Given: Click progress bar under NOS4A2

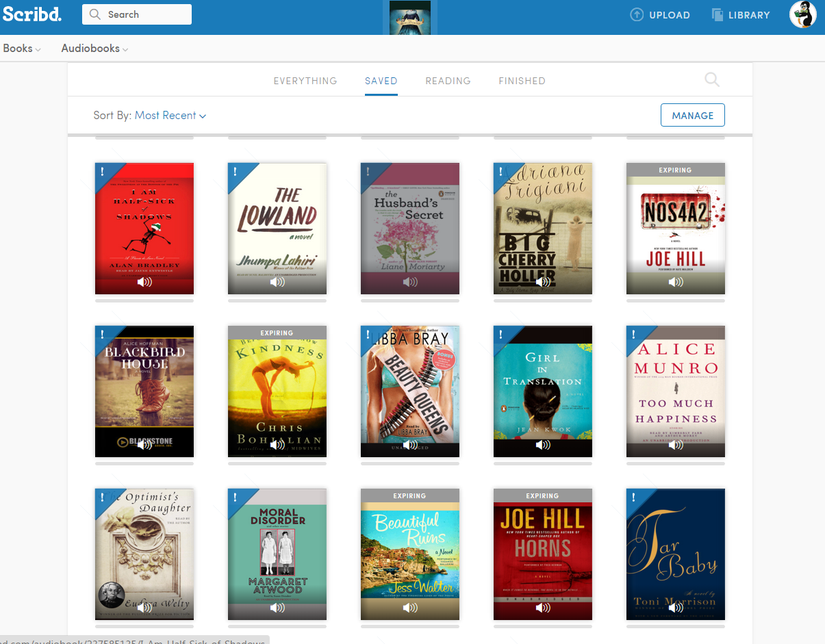Looking at the screenshot, I should 676,300.
